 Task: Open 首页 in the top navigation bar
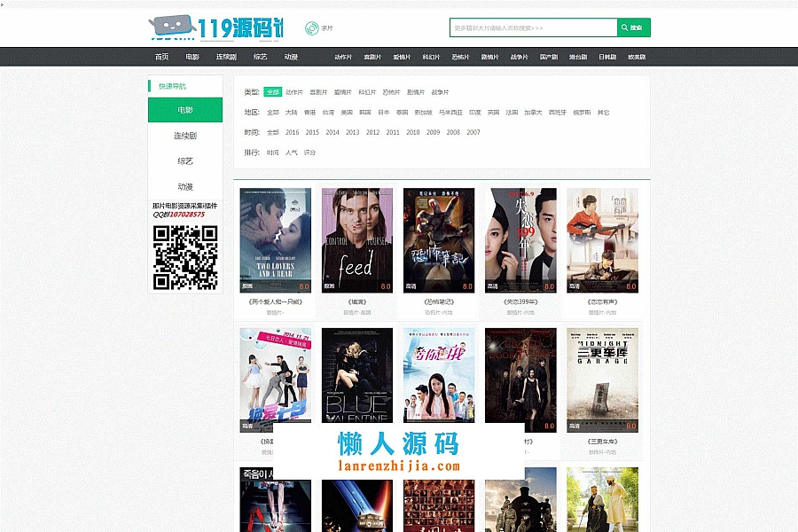(x=162, y=57)
